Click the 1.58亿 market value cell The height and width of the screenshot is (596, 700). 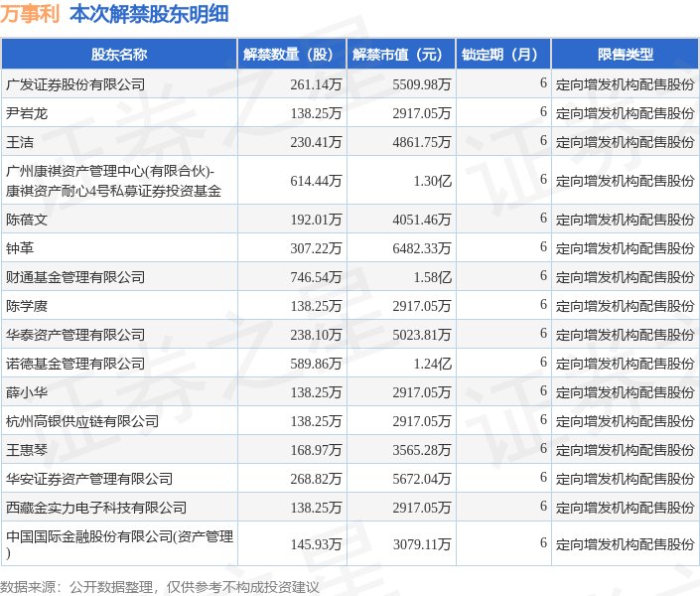(433, 277)
